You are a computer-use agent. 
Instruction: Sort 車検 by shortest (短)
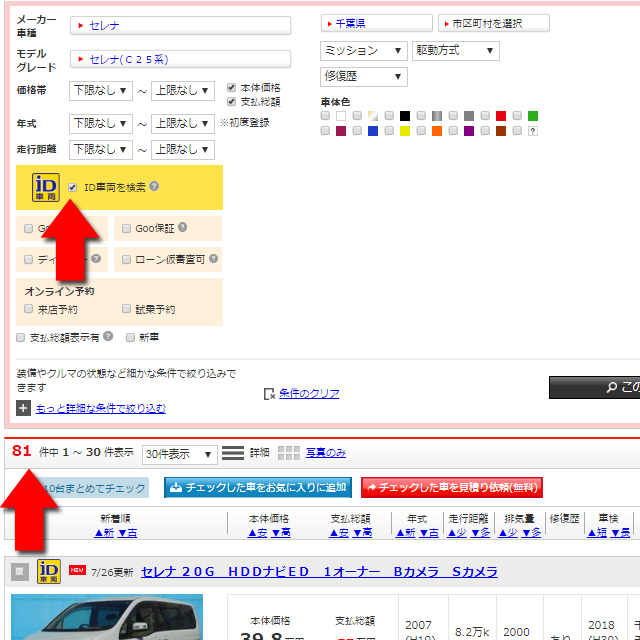[x=597, y=533]
